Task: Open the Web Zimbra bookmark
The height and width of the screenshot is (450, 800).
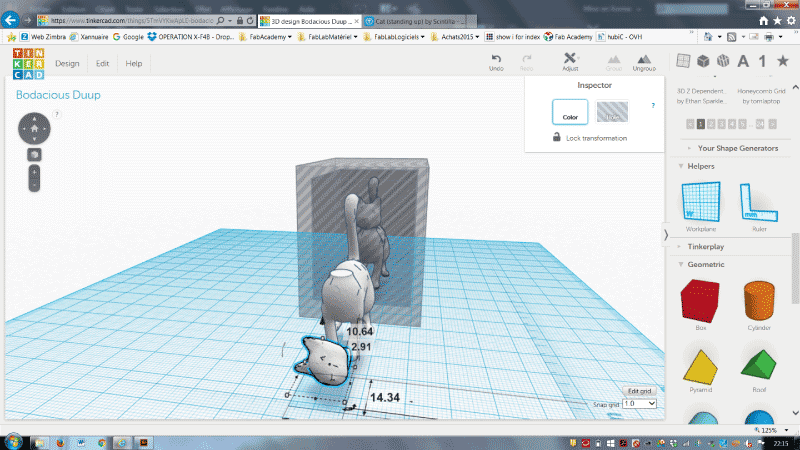Action: coord(43,37)
